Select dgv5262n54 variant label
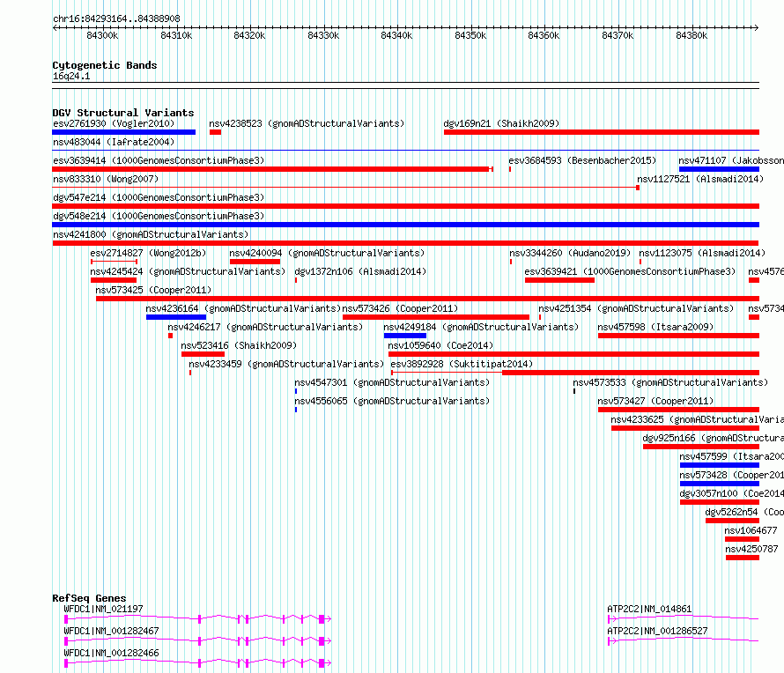 tap(744, 512)
